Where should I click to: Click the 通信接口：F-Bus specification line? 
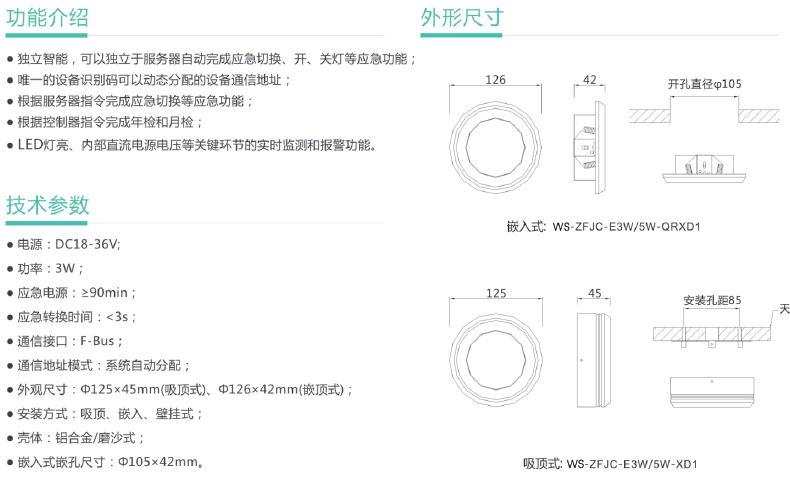[x=70, y=341]
